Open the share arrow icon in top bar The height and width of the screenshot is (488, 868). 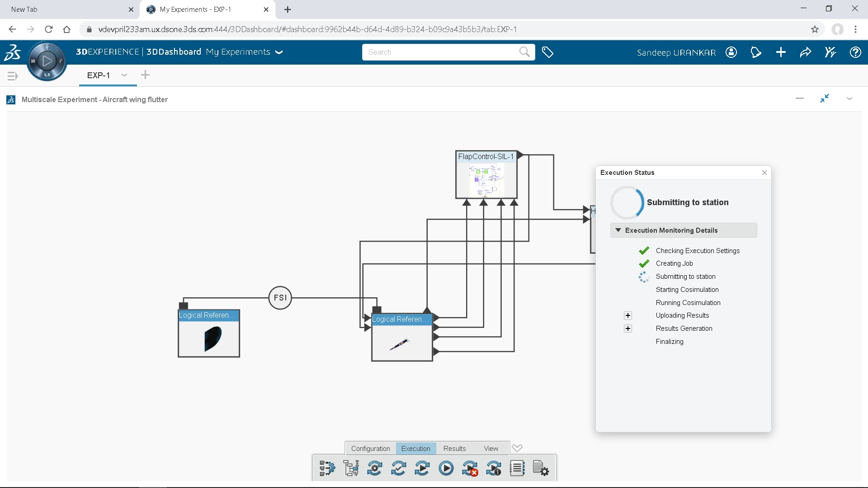click(806, 52)
